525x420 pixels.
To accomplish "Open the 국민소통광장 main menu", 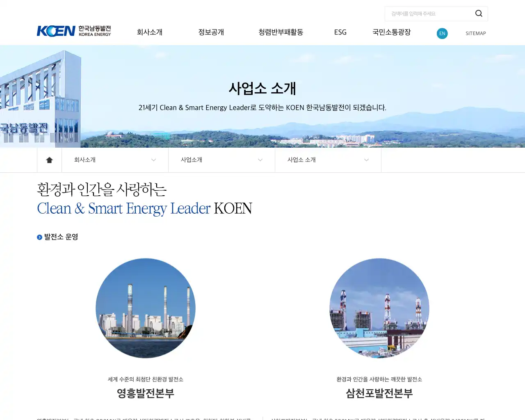I will coord(391,32).
